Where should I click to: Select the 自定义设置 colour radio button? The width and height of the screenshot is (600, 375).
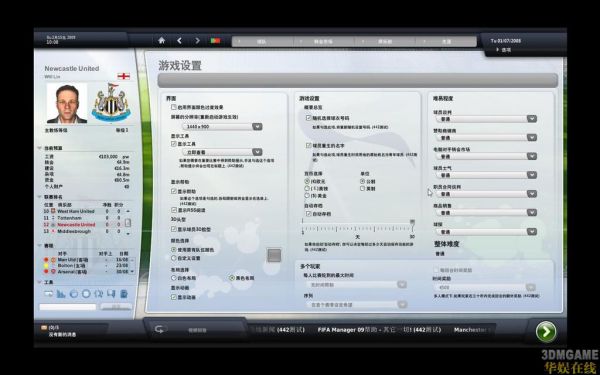tap(174, 258)
